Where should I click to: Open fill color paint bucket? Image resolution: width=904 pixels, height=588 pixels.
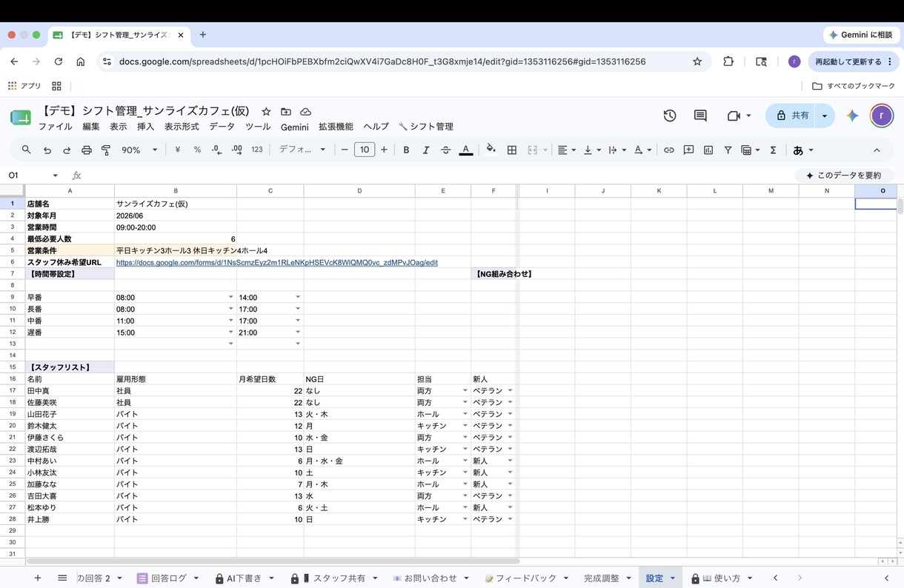click(491, 150)
